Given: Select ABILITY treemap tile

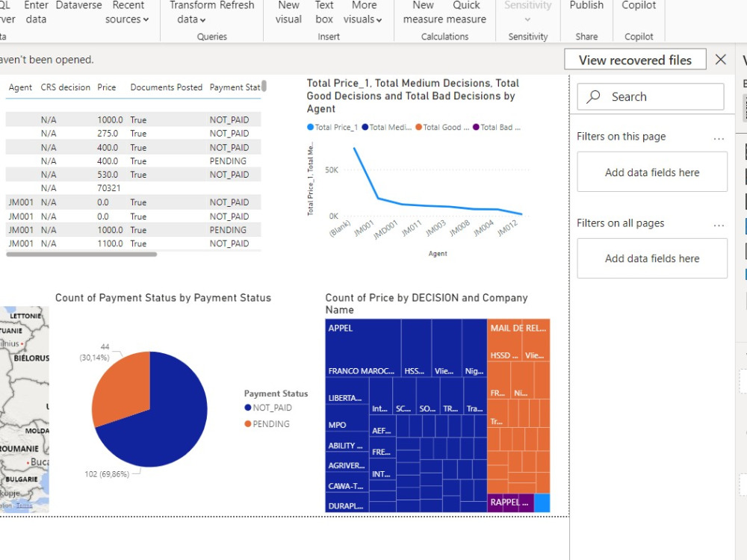Looking at the screenshot, I should [x=347, y=442].
